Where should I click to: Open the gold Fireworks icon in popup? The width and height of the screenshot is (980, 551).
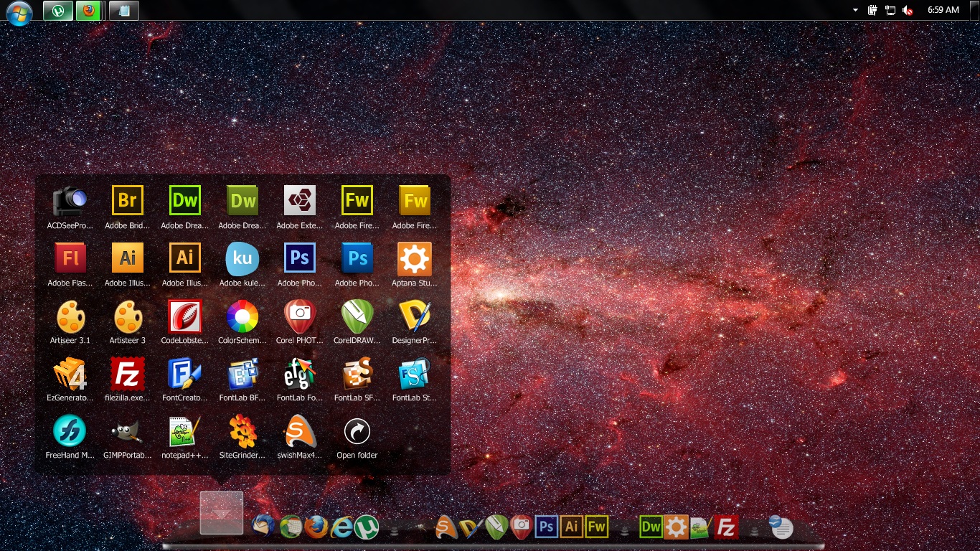pyautogui.click(x=415, y=200)
